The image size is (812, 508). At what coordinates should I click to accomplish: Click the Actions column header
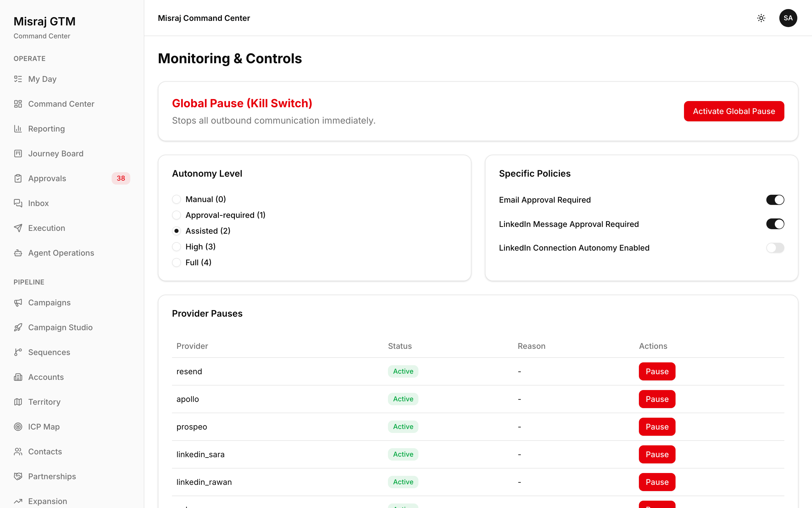[653, 346]
